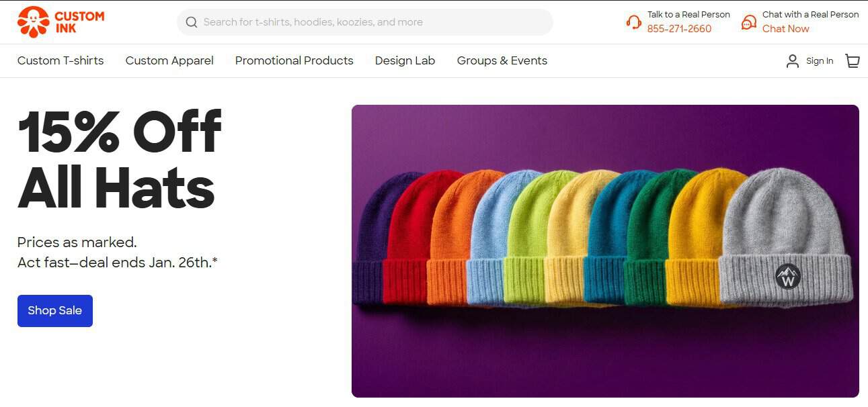
Task: Open the Custom T-shirts menu
Action: [x=61, y=60]
